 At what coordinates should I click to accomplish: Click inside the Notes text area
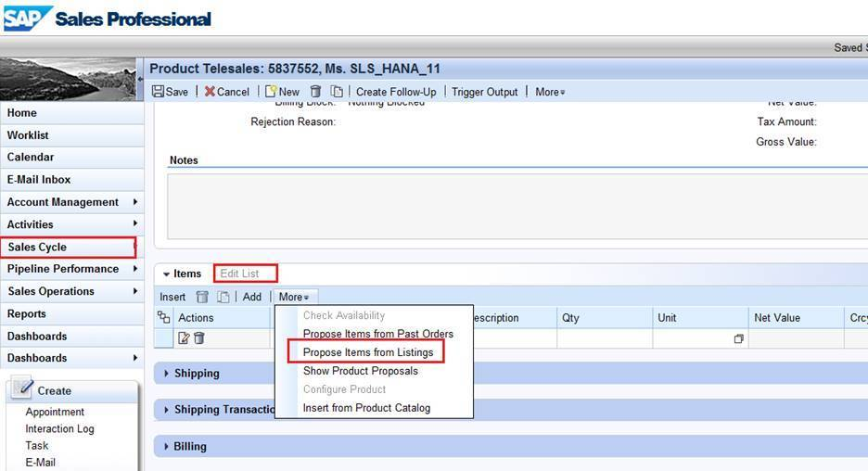coord(517,207)
